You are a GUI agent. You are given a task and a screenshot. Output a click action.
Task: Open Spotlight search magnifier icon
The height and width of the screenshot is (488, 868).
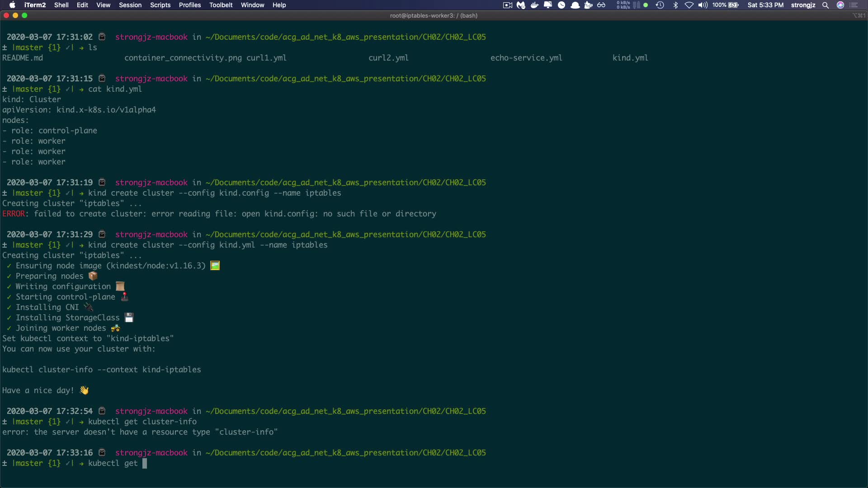click(x=826, y=5)
